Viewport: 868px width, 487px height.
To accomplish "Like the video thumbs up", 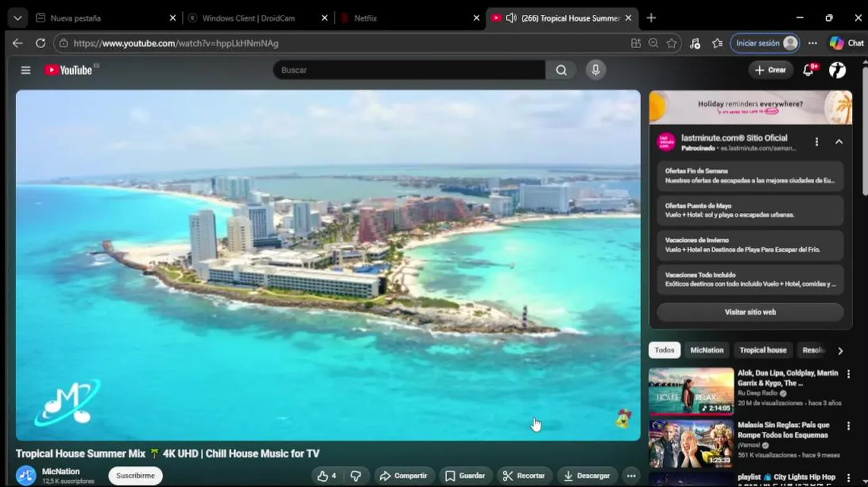I will click(x=327, y=476).
